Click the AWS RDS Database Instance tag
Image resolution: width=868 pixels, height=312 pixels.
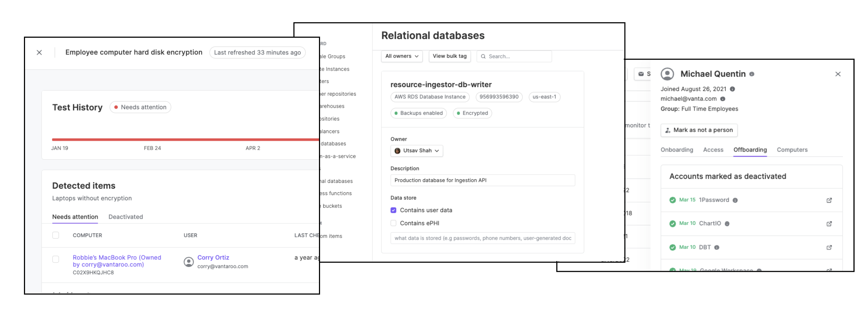pos(430,97)
